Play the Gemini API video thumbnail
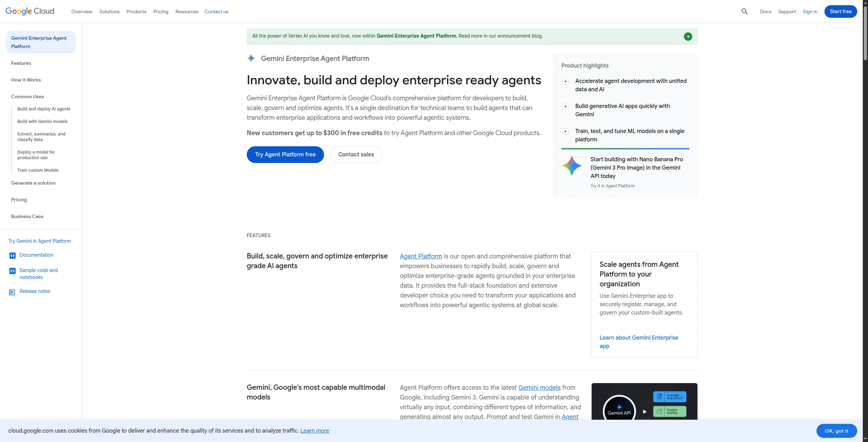This screenshot has width=868, height=442. point(645,412)
